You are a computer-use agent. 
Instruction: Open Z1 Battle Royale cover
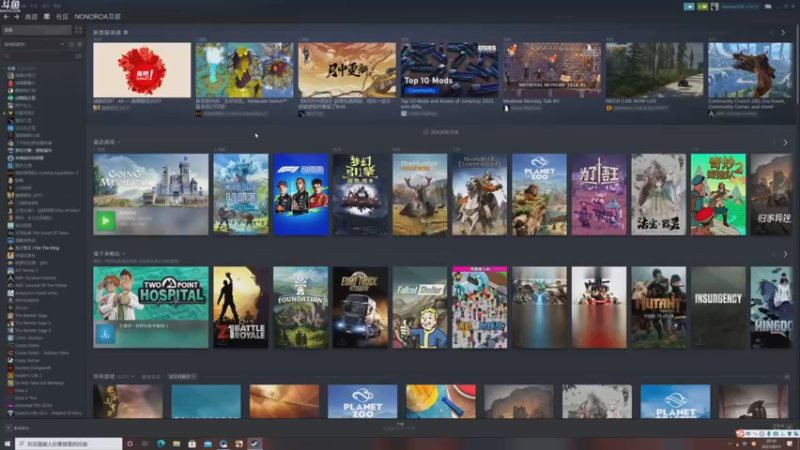tap(241, 307)
